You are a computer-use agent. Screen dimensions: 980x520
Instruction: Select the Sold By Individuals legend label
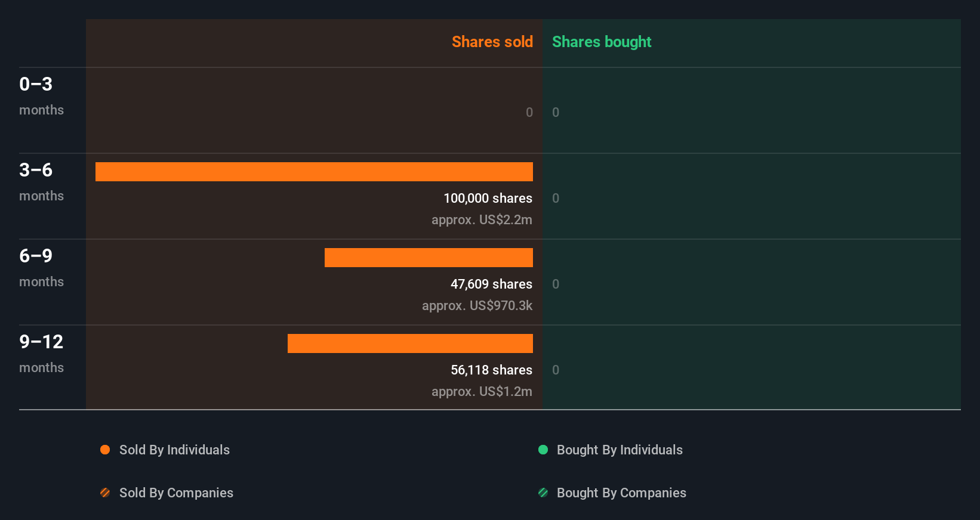pos(174,450)
